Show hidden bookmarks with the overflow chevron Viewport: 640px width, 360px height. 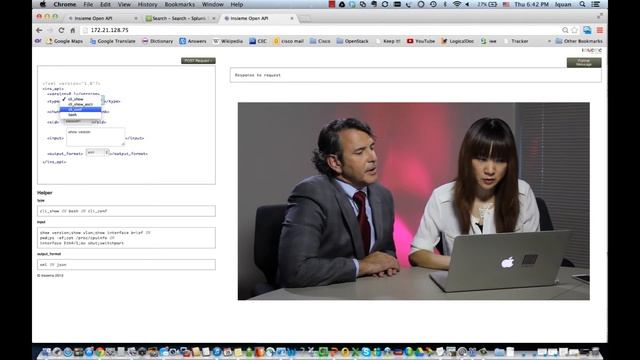point(549,41)
